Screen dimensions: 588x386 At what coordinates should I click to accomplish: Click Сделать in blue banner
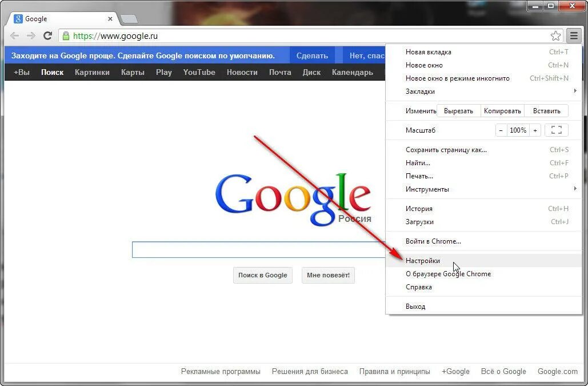[312, 55]
